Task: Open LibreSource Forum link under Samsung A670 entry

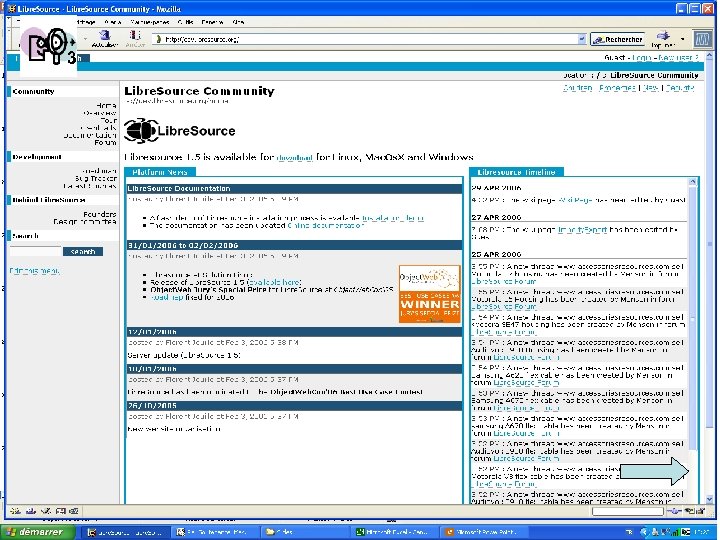Action: [x=526, y=433]
